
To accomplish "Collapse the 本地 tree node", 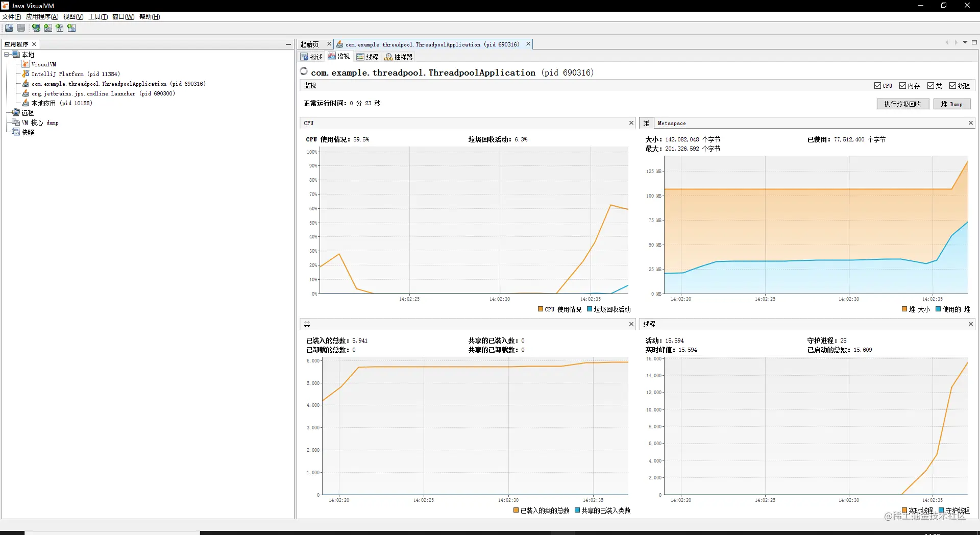I will pos(7,55).
